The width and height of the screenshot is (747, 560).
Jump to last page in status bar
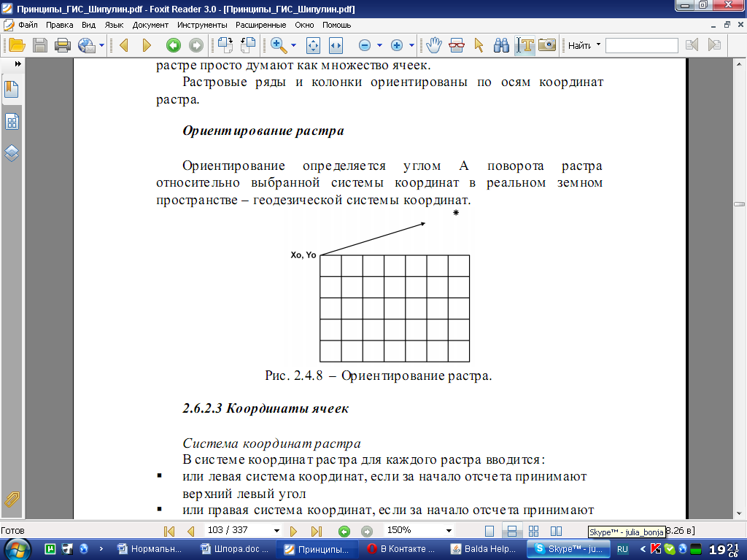tap(317, 531)
